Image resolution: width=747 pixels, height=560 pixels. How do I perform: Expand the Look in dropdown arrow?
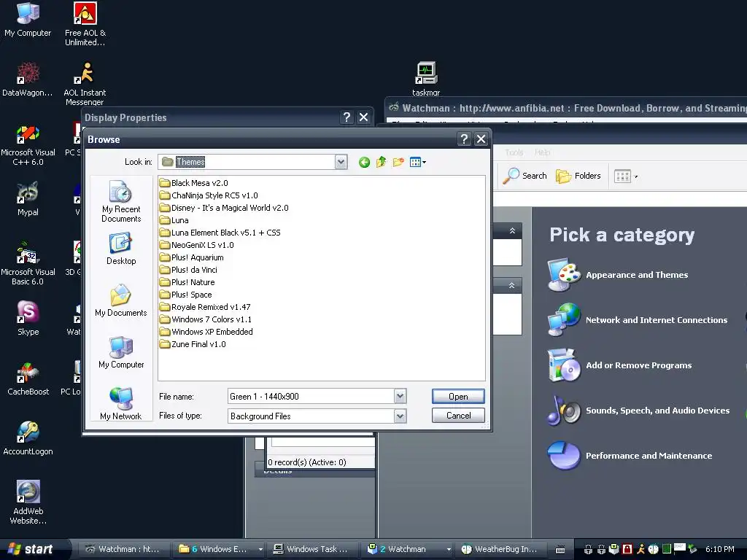coord(341,162)
